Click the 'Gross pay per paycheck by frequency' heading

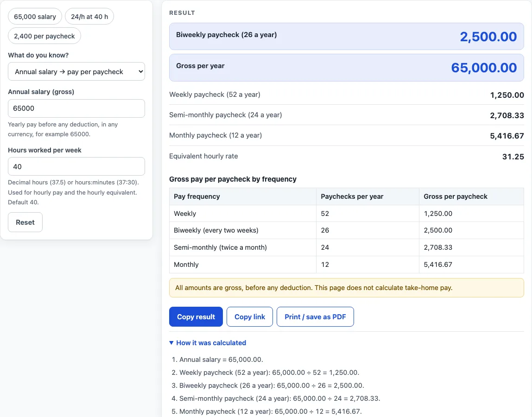[233, 179]
